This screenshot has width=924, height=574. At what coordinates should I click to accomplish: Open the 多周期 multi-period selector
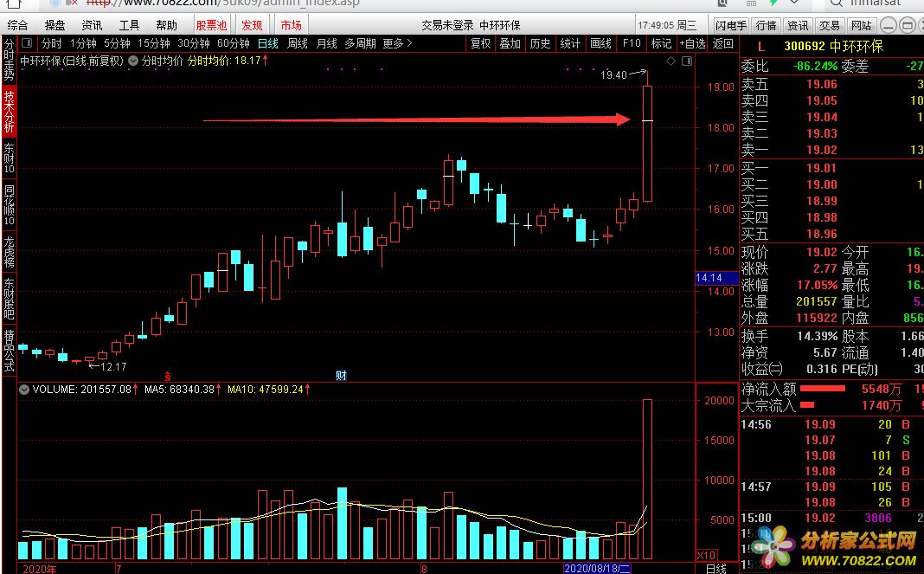point(360,43)
